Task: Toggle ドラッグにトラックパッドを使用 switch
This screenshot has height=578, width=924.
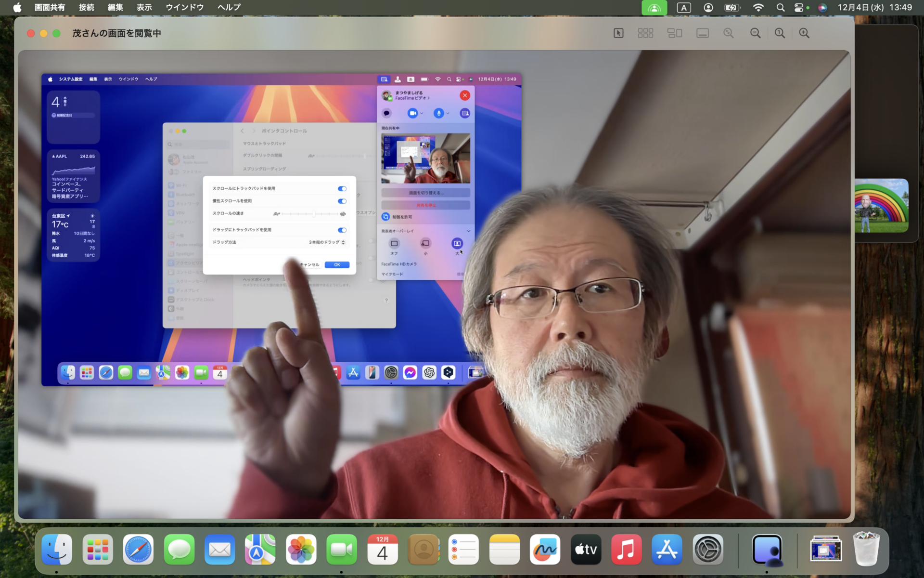Action: point(343,229)
